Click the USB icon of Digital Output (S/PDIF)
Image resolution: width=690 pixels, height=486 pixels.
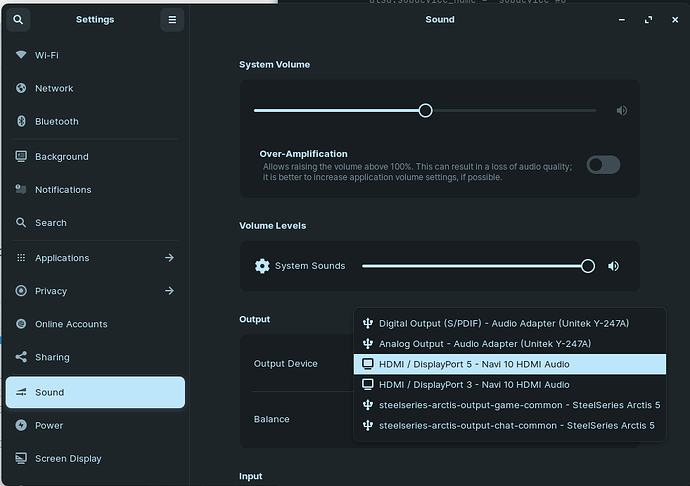[x=367, y=323]
